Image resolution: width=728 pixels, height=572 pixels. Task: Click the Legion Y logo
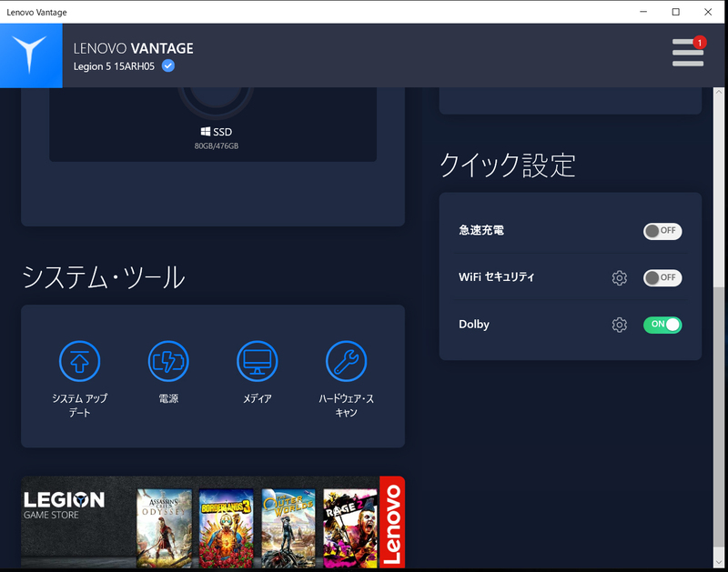point(31,55)
